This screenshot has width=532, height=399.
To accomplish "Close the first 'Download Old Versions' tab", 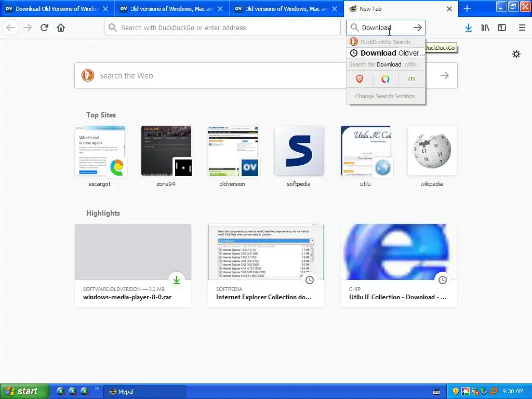I will click(105, 9).
